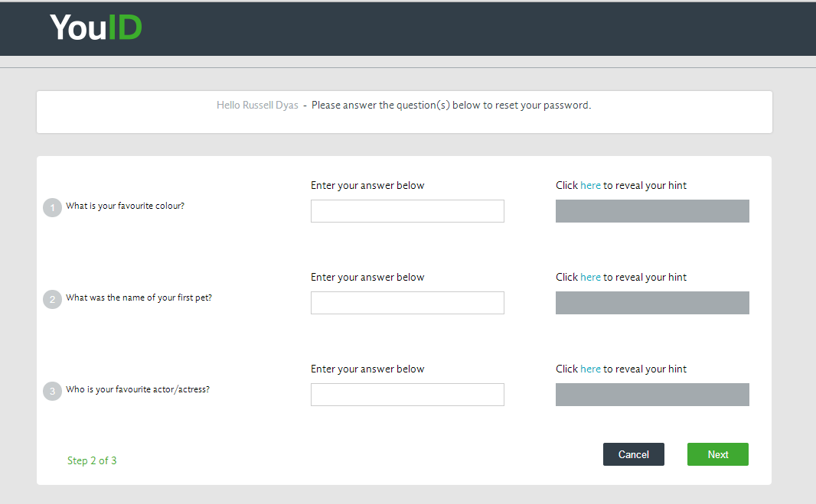Click the 'Step 2 of 3' indicator
This screenshot has height=504, width=816.
pyautogui.click(x=92, y=460)
